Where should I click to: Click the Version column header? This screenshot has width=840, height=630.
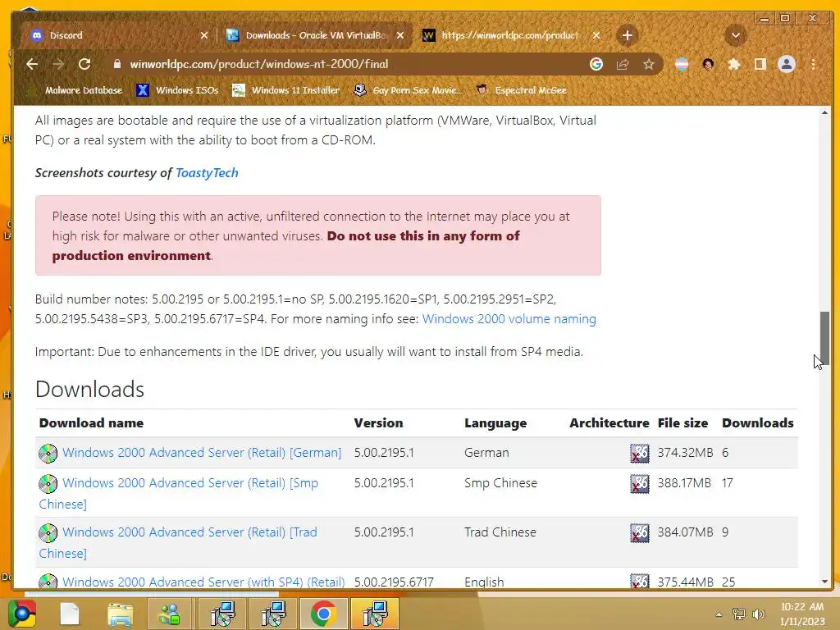pyautogui.click(x=378, y=422)
